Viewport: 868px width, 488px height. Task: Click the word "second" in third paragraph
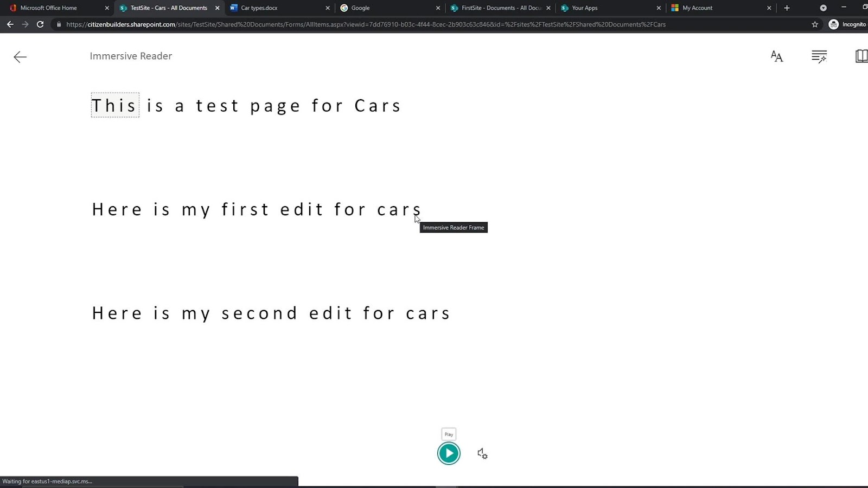click(x=259, y=313)
